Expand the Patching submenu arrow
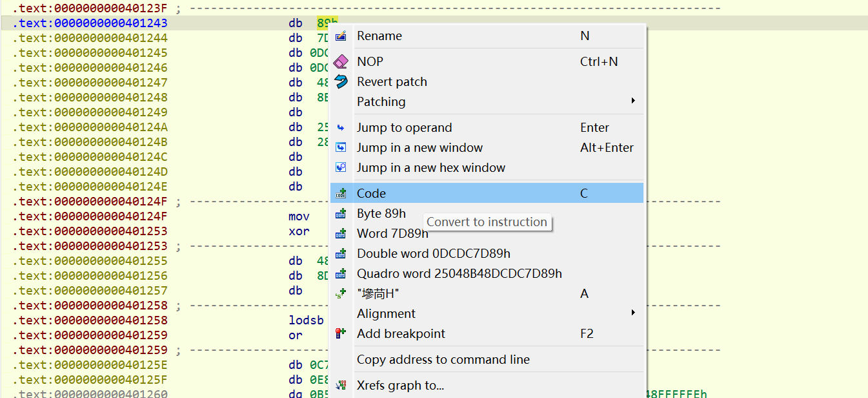Screen dimensions: 868x398 click(x=633, y=101)
